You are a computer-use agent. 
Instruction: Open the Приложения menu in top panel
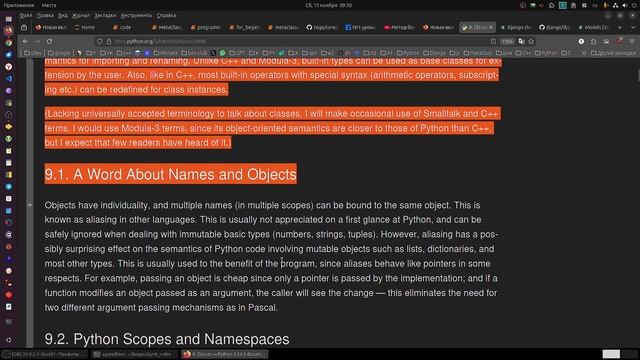click(x=19, y=5)
